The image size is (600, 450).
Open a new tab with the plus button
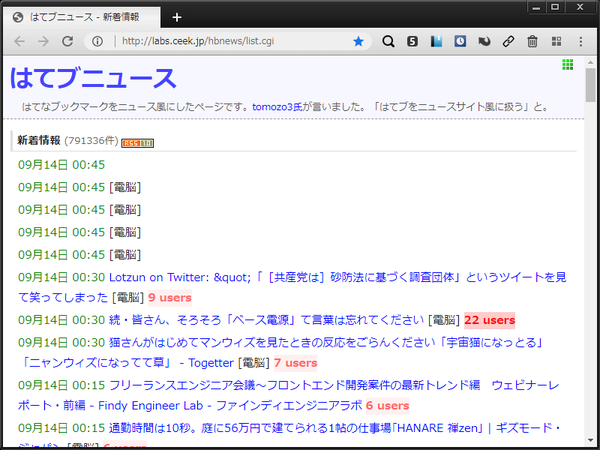[x=177, y=17]
